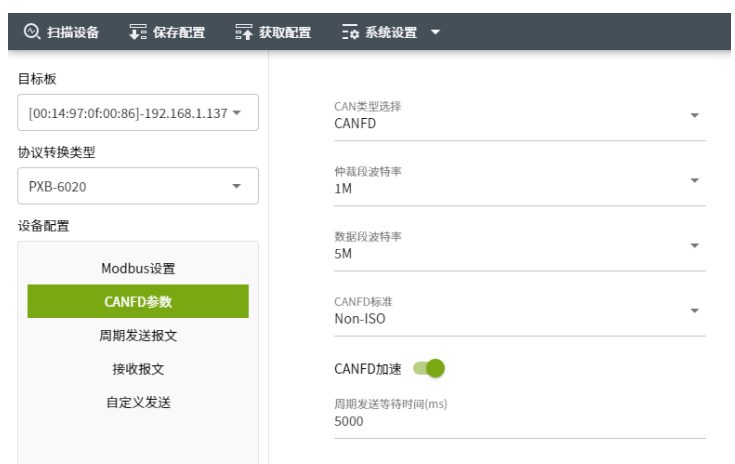Click the 保存配置 button label

point(178,32)
